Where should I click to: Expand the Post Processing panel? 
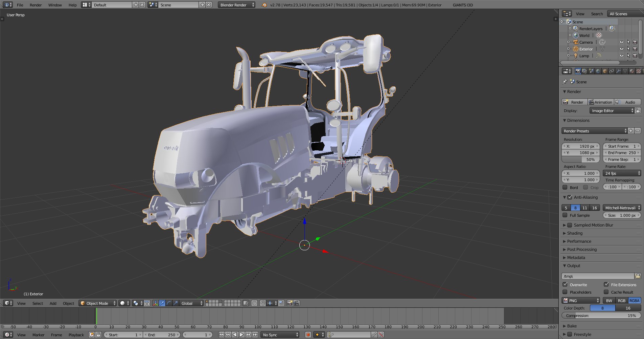pos(564,250)
